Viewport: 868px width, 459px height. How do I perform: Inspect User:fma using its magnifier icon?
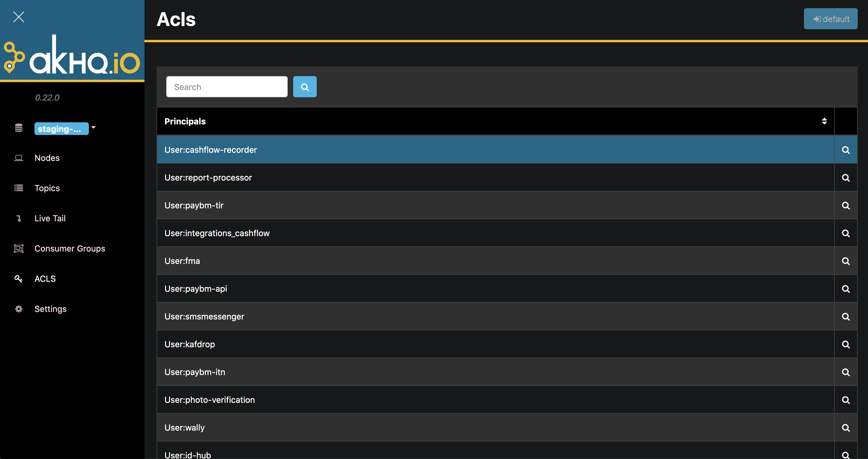(845, 261)
